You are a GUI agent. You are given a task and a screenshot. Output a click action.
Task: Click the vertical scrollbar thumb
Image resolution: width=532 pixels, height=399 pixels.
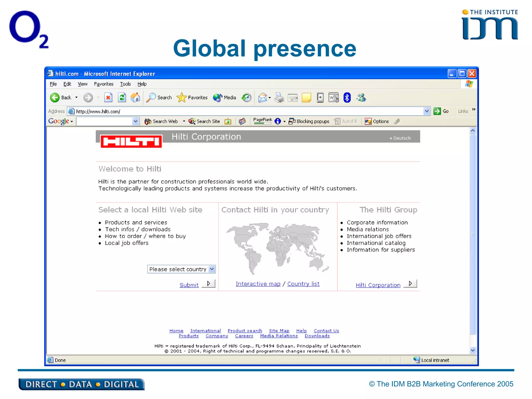[x=473, y=235]
